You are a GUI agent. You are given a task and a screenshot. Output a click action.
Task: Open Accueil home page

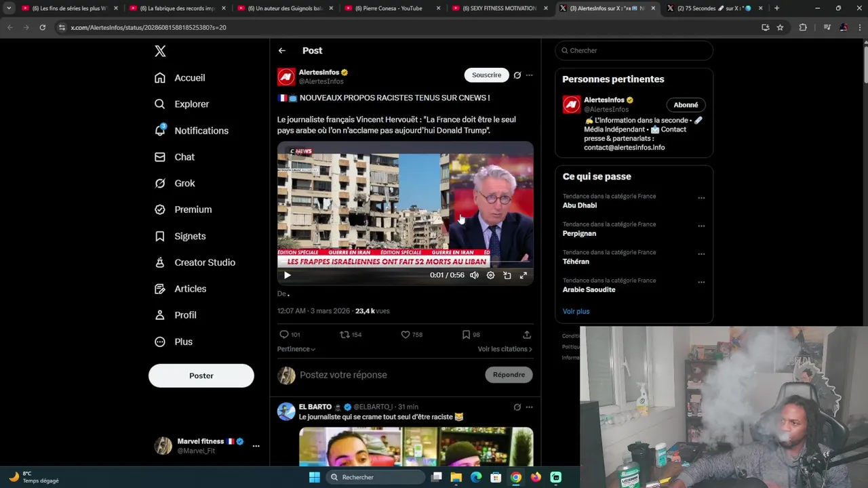[x=180, y=78]
